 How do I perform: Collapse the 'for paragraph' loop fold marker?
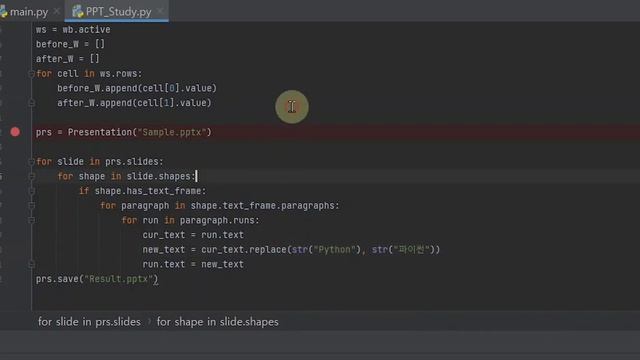[31, 206]
